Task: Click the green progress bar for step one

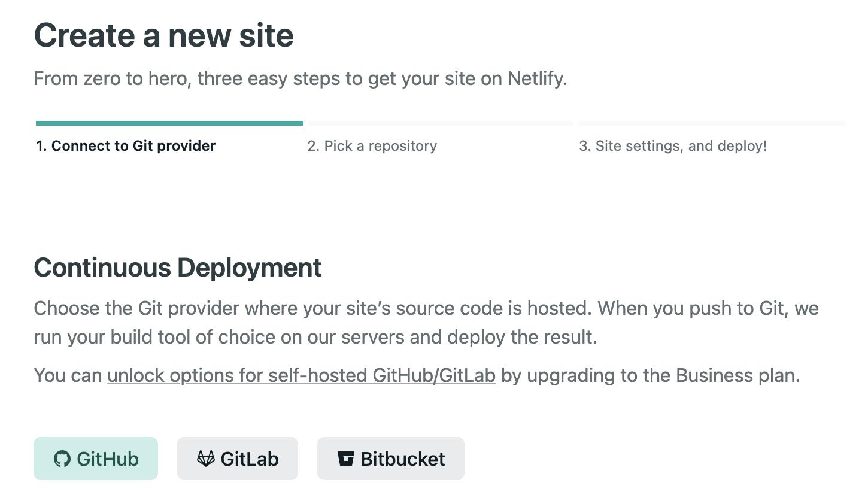Action: tap(169, 123)
